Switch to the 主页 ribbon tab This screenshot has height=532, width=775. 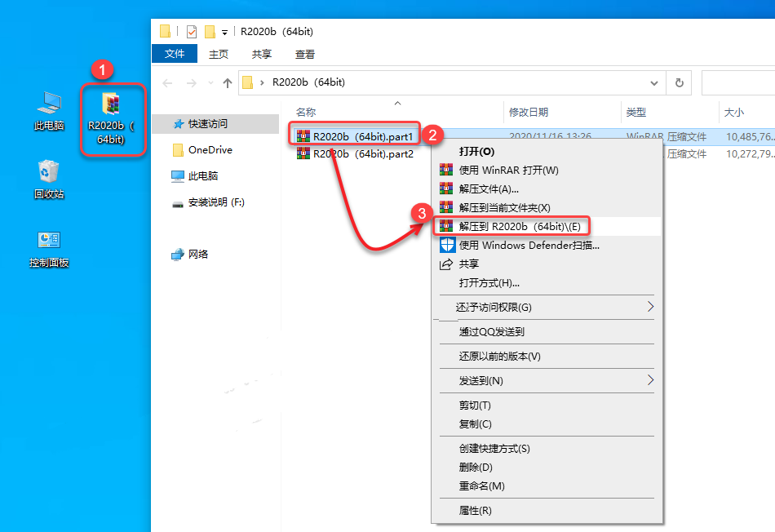[219, 54]
